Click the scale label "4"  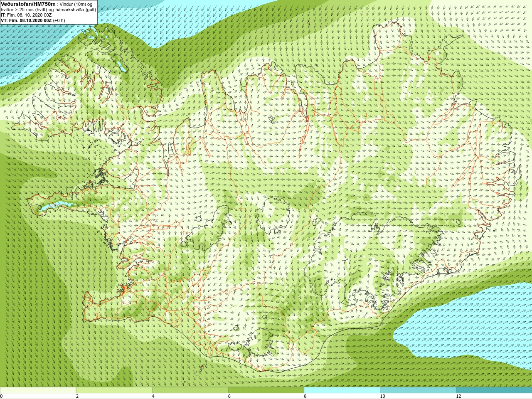tap(153, 396)
